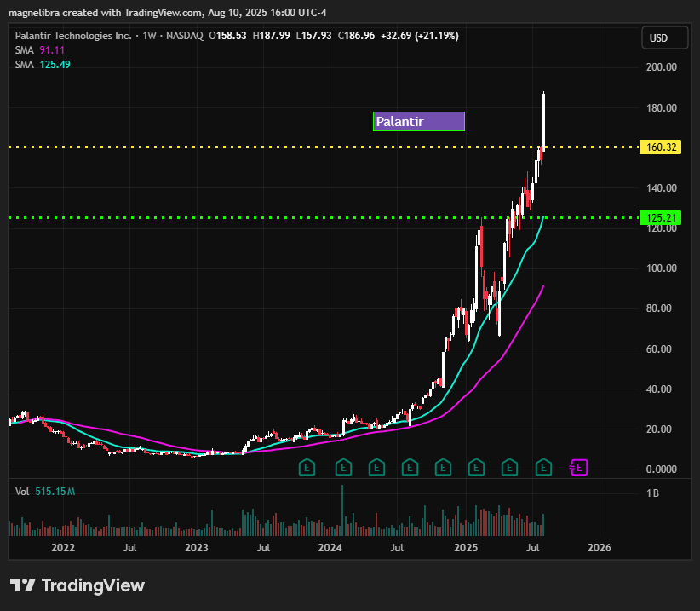Click the 40.00 price axis label
Screen dimensions: 700x611
coord(658,389)
